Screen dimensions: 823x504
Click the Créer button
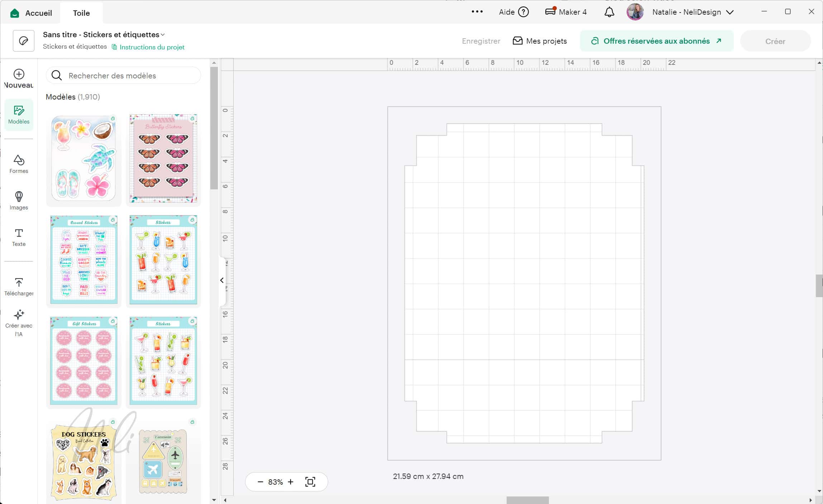(x=775, y=41)
